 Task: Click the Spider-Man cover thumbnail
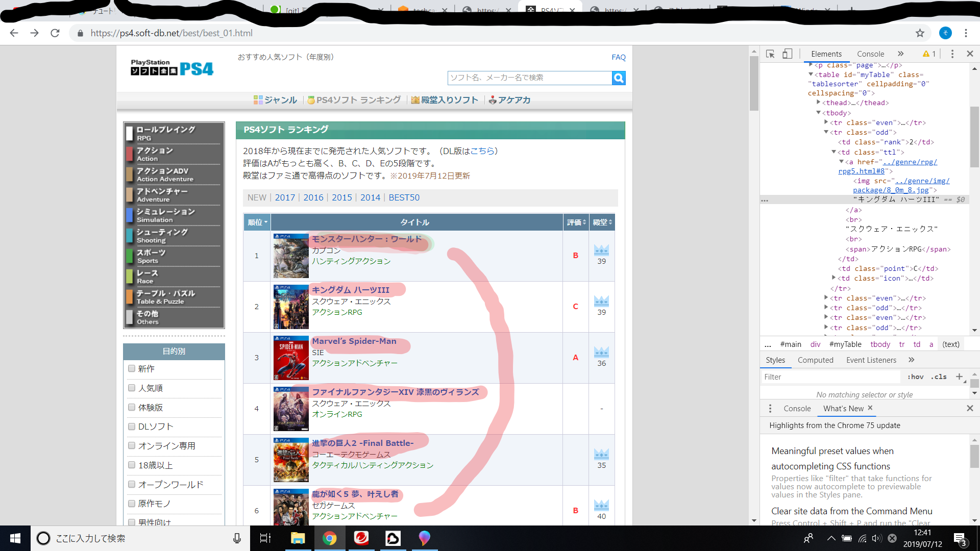[291, 358]
